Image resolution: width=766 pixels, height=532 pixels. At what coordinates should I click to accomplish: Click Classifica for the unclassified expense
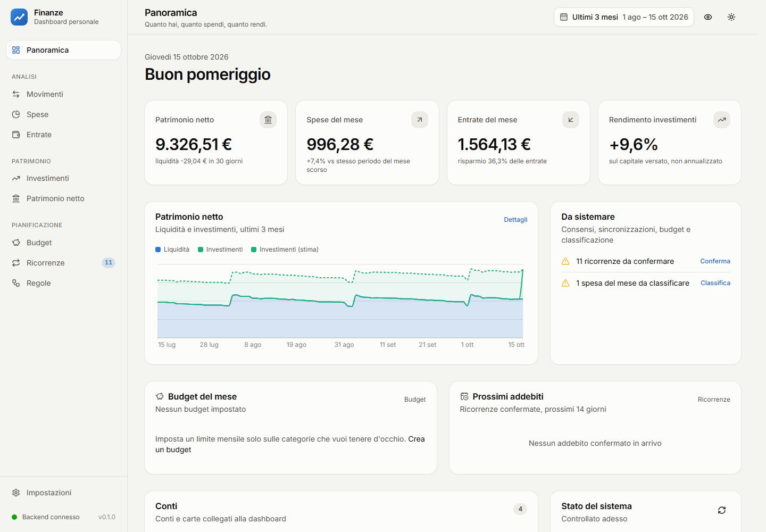coord(715,283)
